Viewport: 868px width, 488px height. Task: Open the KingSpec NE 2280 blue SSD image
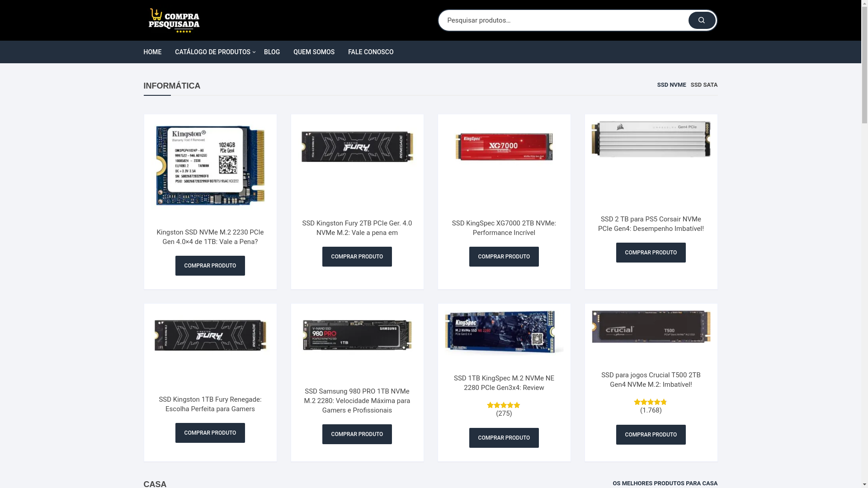pyautogui.click(x=504, y=333)
